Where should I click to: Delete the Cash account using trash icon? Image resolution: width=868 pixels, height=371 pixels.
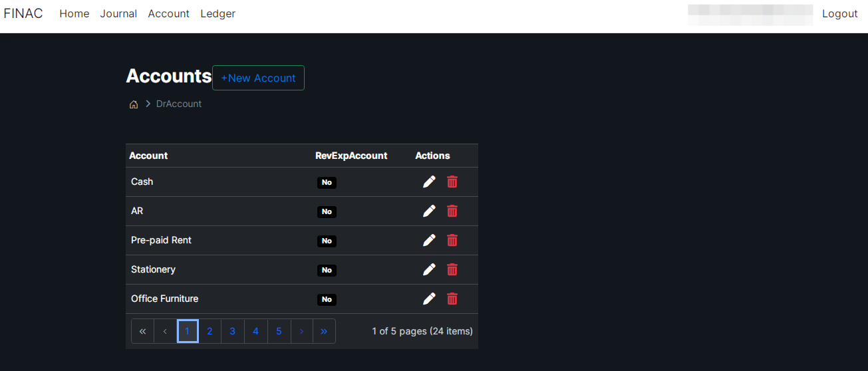(x=452, y=182)
